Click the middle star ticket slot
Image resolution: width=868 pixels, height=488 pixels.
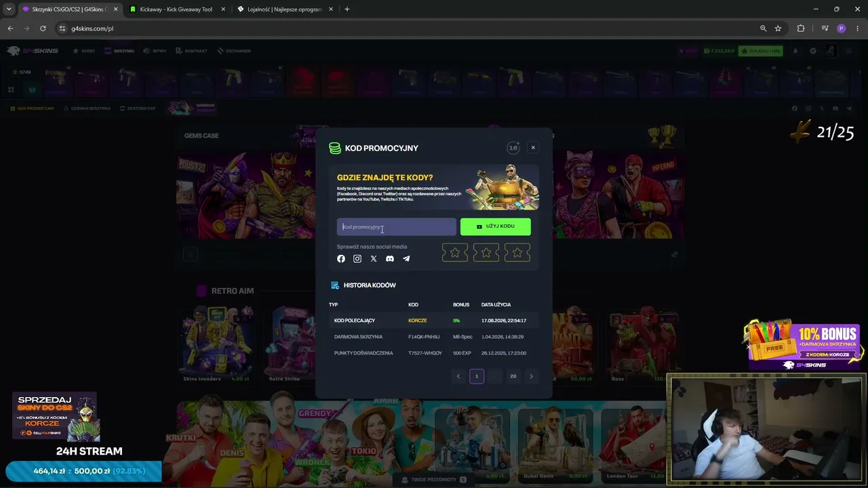[486, 253]
